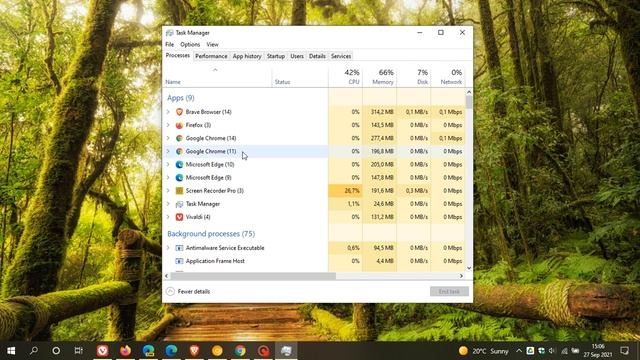This screenshot has height=360, width=640.
Task: Expand the Google Chrome (14) group
Action: pos(168,138)
